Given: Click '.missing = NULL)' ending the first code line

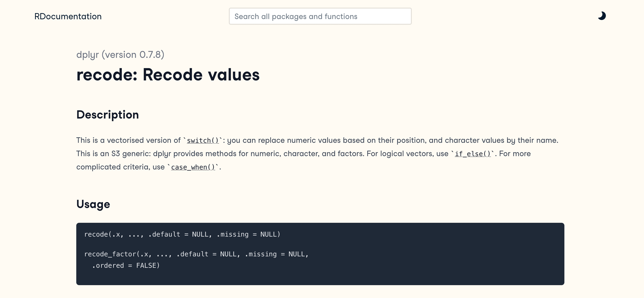Looking at the screenshot, I should tap(249, 234).
